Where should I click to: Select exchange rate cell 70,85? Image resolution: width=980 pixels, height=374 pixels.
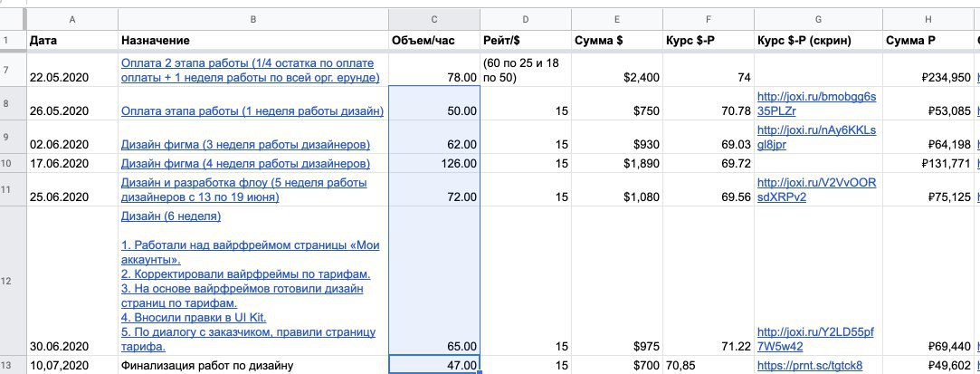pos(708,365)
